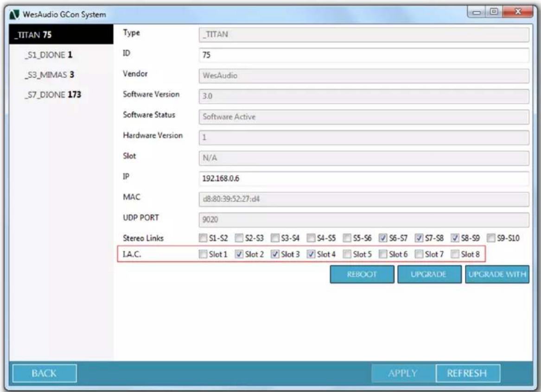This screenshot has height=392, width=541.
Task: Click the Software Status label
Action: (149, 115)
